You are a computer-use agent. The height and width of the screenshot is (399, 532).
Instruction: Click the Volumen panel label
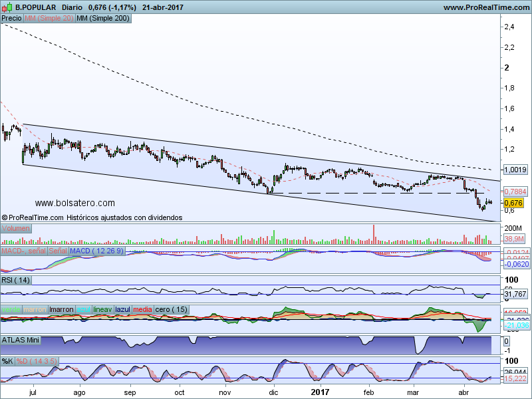[16, 228]
